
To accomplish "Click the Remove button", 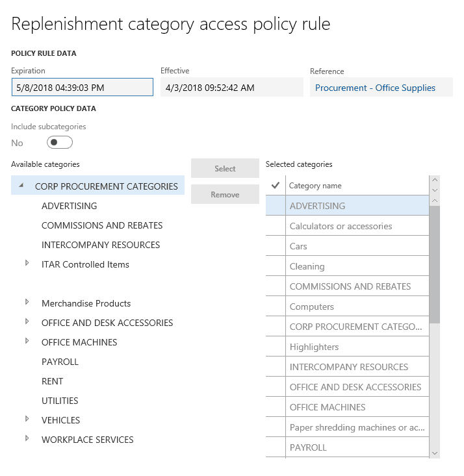I will click(225, 194).
